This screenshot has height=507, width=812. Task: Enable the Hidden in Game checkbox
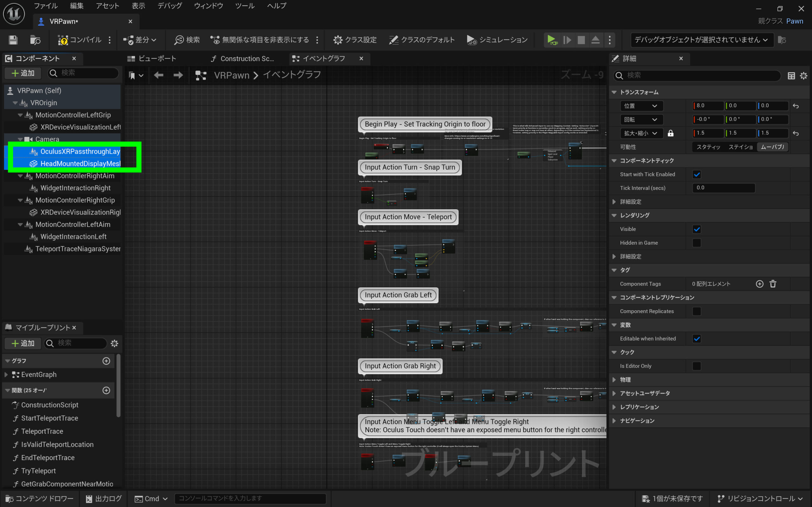[697, 243]
